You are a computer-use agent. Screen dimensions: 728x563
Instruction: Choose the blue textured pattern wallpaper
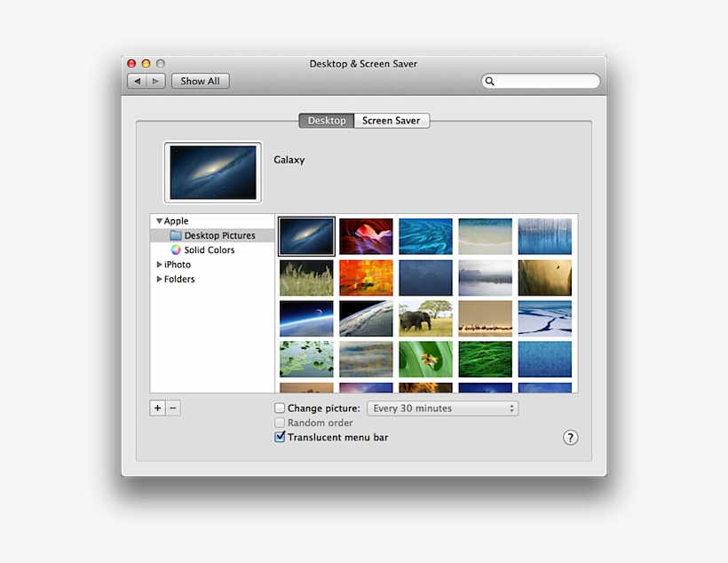click(x=544, y=360)
